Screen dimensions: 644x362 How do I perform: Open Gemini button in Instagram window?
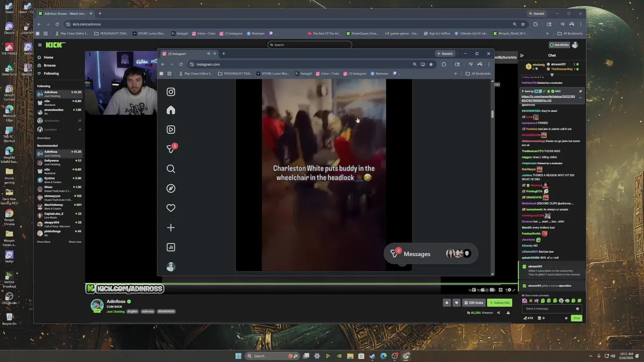[445, 54]
